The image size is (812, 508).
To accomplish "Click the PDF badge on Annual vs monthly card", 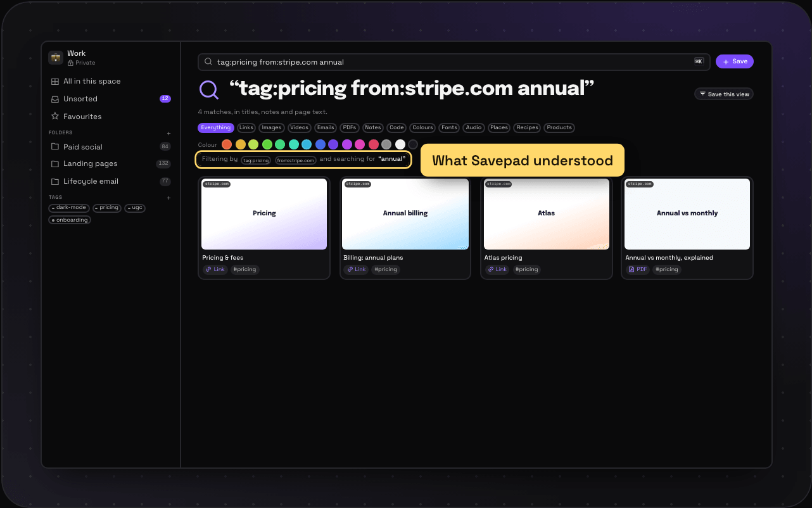I will [638, 269].
